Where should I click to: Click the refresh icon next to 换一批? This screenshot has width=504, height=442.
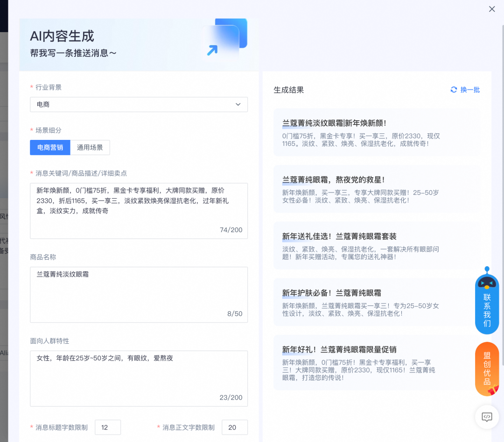(x=454, y=90)
